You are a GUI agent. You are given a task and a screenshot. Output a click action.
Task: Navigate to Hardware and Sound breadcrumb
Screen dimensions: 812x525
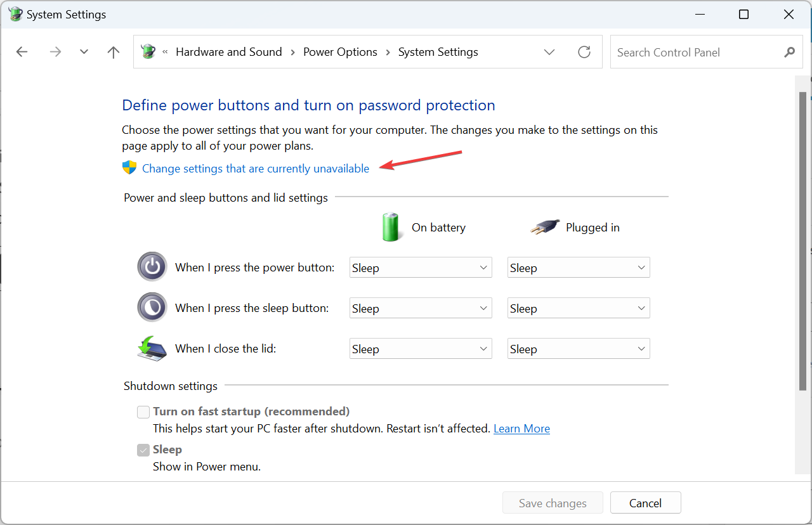coord(228,52)
